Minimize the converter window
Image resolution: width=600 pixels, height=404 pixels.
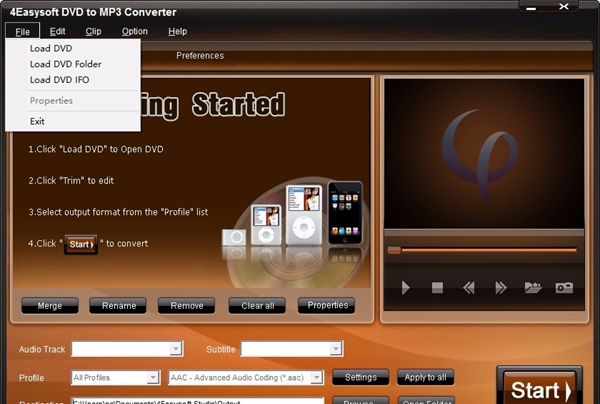coord(531,8)
